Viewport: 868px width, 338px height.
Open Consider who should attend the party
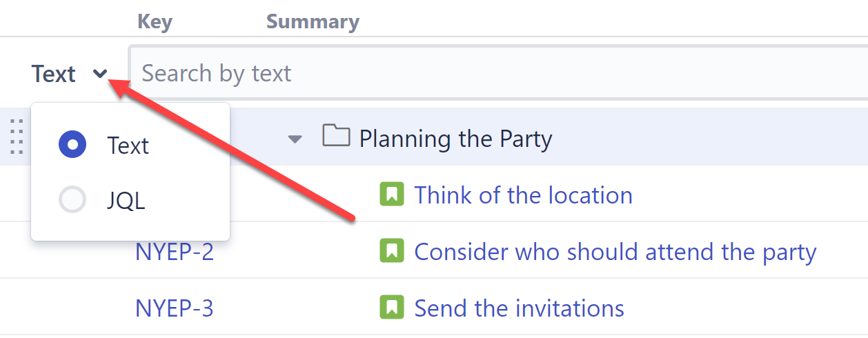click(x=615, y=252)
